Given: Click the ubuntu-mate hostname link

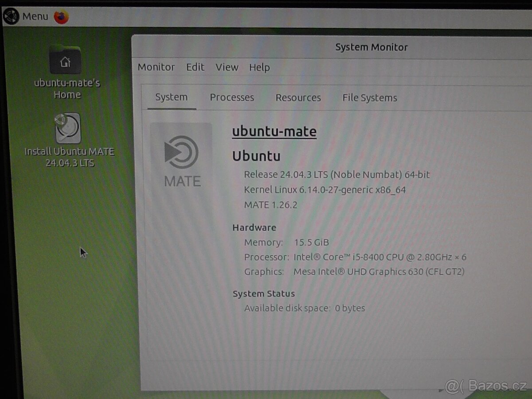Looking at the screenshot, I should pyautogui.click(x=274, y=131).
